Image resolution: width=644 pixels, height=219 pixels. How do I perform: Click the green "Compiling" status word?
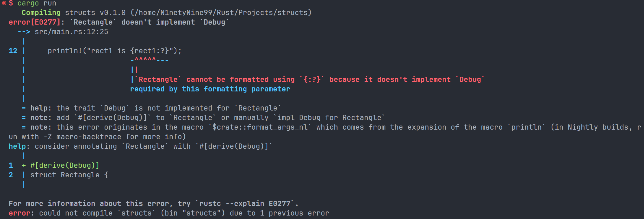click(x=41, y=13)
